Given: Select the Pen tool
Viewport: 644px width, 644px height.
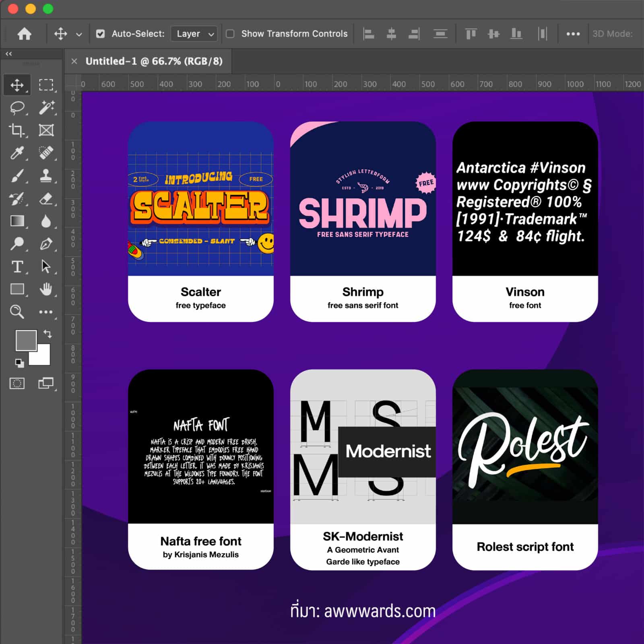Looking at the screenshot, I should pyautogui.click(x=46, y=244).
